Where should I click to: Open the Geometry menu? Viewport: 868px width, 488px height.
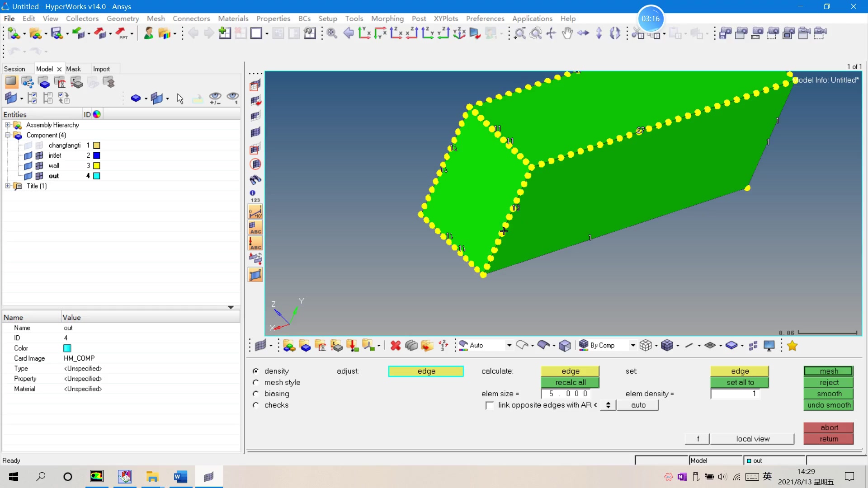click(x=123, y=19)
